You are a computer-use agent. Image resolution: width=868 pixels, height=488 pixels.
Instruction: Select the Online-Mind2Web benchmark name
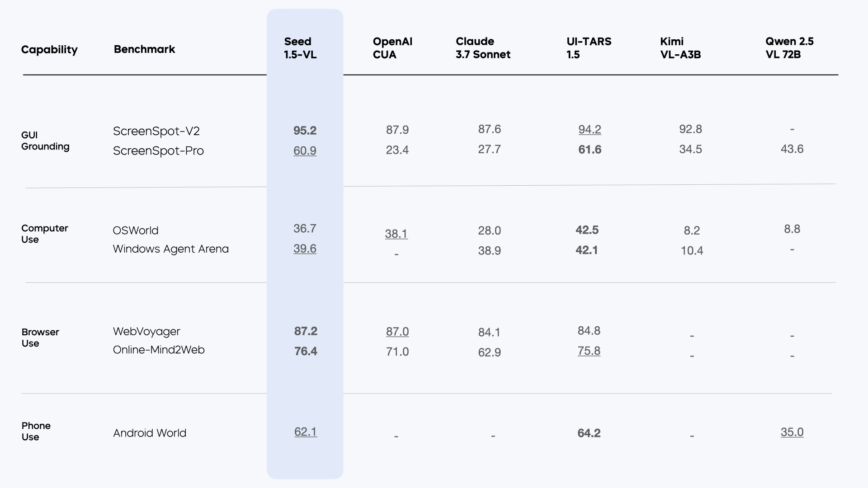coord(158,350)
